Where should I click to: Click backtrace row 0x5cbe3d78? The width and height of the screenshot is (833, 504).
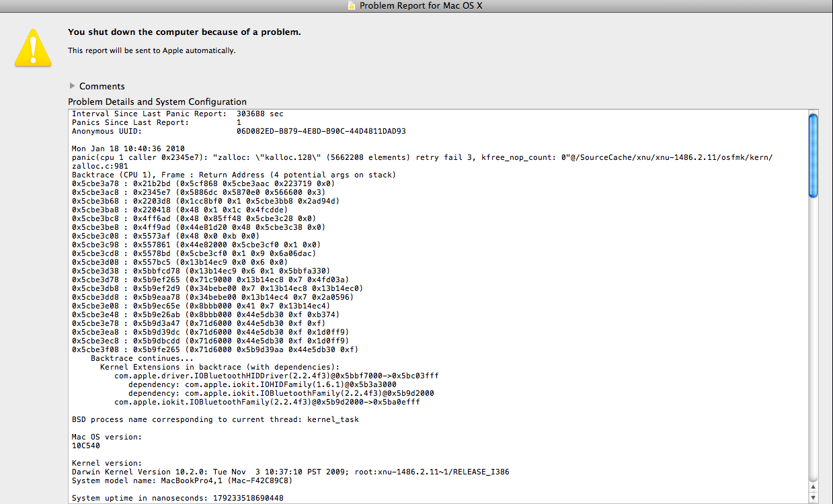210,280
